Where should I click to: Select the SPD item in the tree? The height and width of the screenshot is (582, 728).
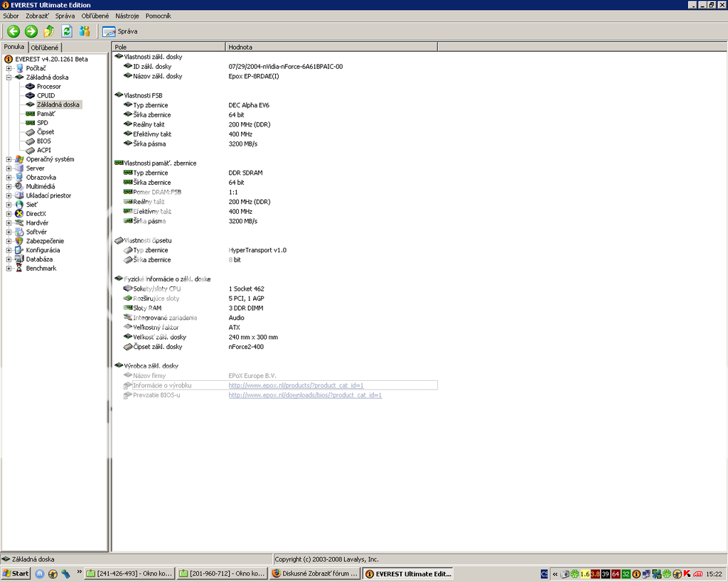tap(42, 123)
